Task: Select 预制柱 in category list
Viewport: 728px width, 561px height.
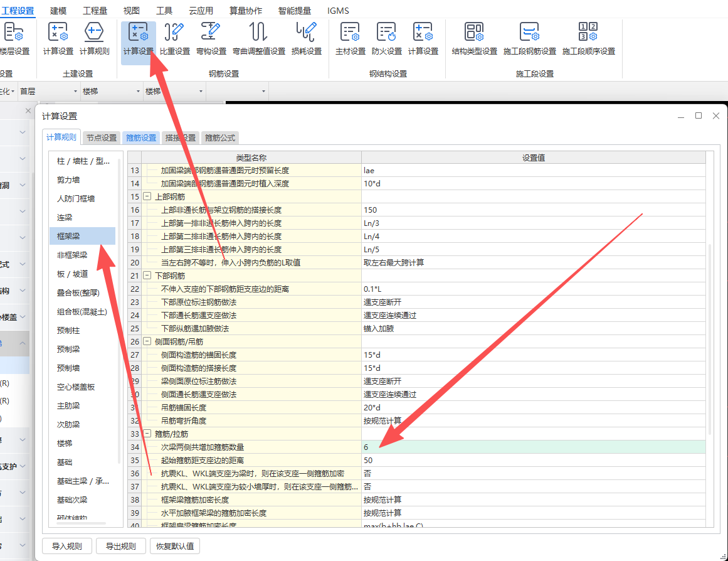Action: 83,331
